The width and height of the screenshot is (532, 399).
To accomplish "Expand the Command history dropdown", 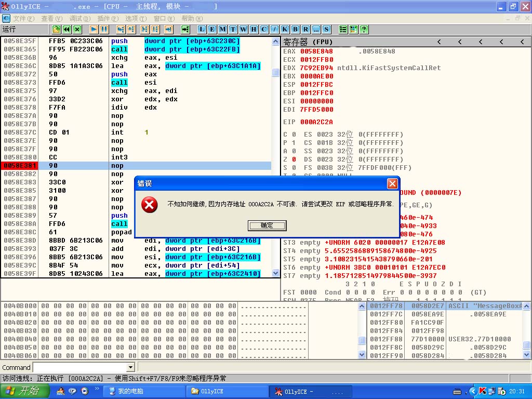I will click(x=130, y=367).
